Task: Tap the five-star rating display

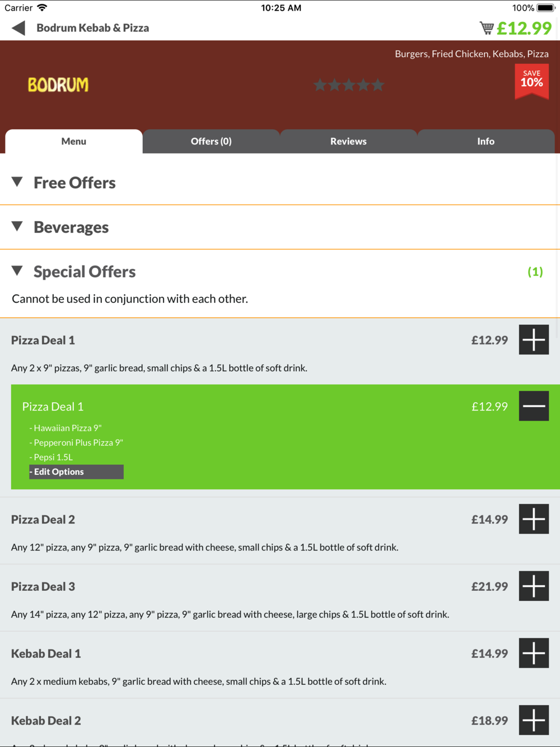Action: pos(349,85)
